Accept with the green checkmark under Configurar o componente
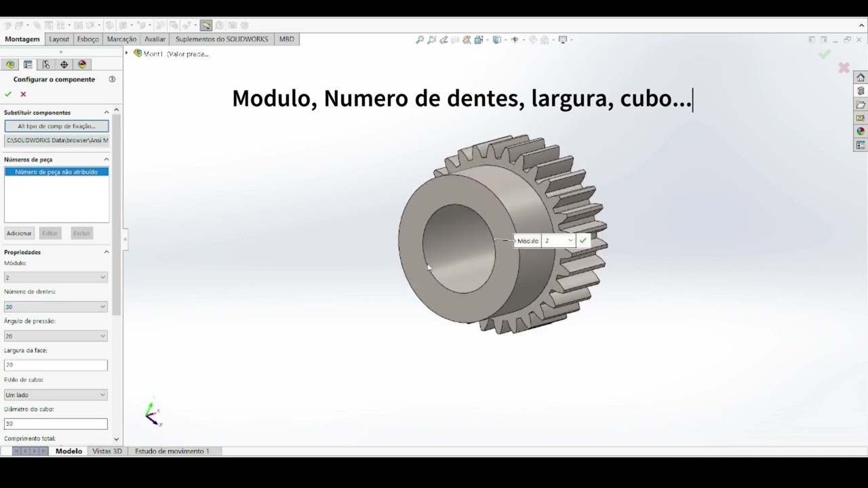Viewport: 868px width, 488px height. coord(8,94)
